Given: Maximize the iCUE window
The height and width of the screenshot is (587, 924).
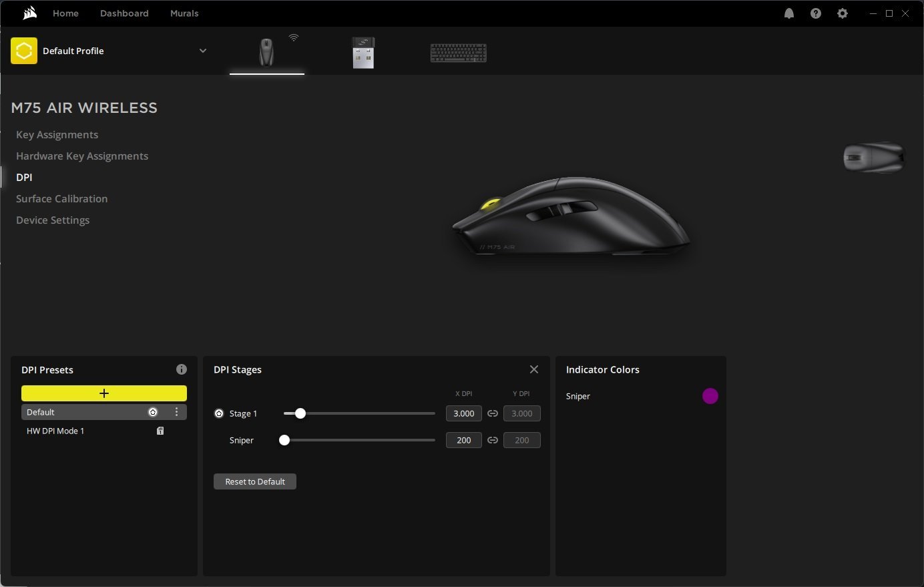Looking at the screenshot, I should tap(889, 13).
